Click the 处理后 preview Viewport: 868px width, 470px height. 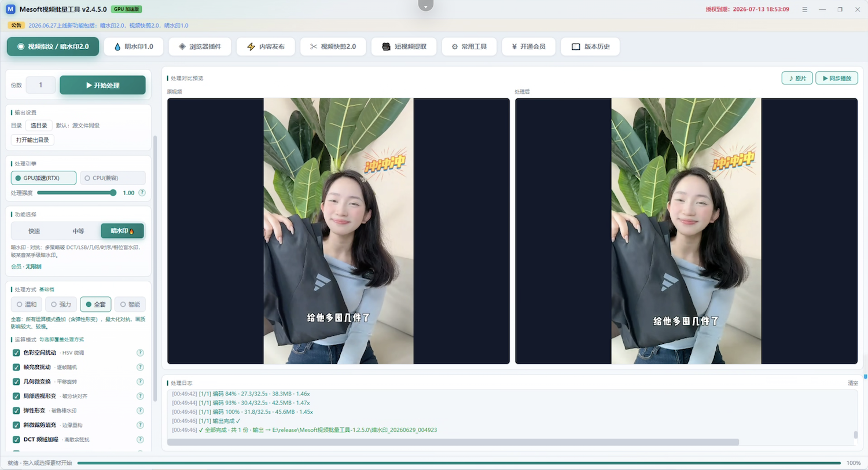coord(686,231)
